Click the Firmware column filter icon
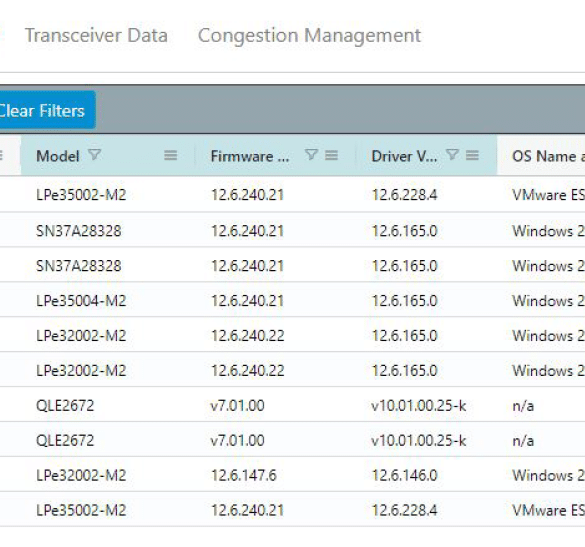This screenshot has width=585, height=547. [x=311, y=154]
